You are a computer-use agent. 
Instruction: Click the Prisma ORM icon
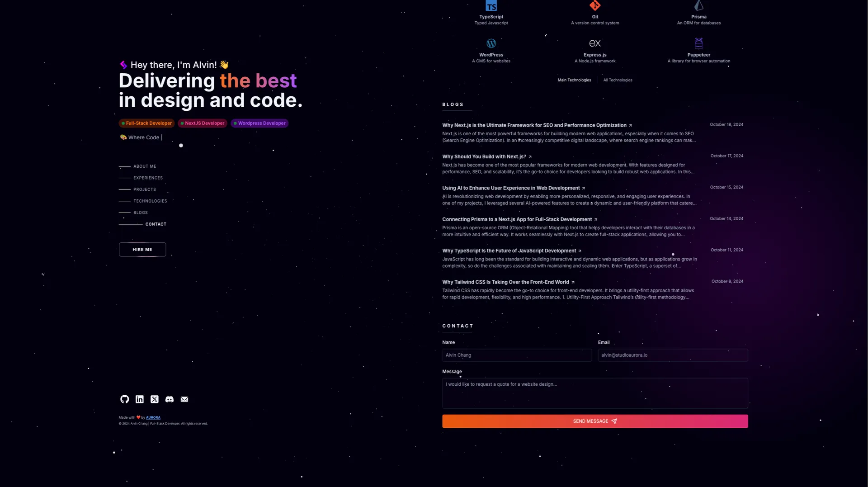pyautogui.click(x=699, y=6)
